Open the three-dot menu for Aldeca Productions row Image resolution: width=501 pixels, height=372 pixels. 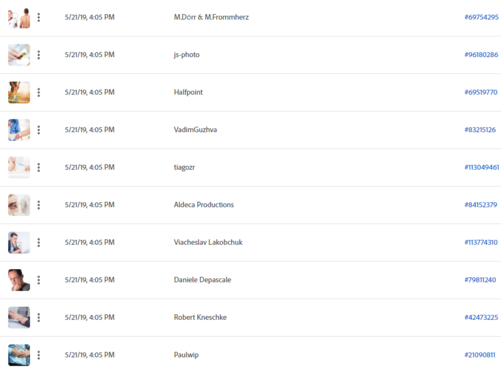pyautogui.click(x=39, y=205)
